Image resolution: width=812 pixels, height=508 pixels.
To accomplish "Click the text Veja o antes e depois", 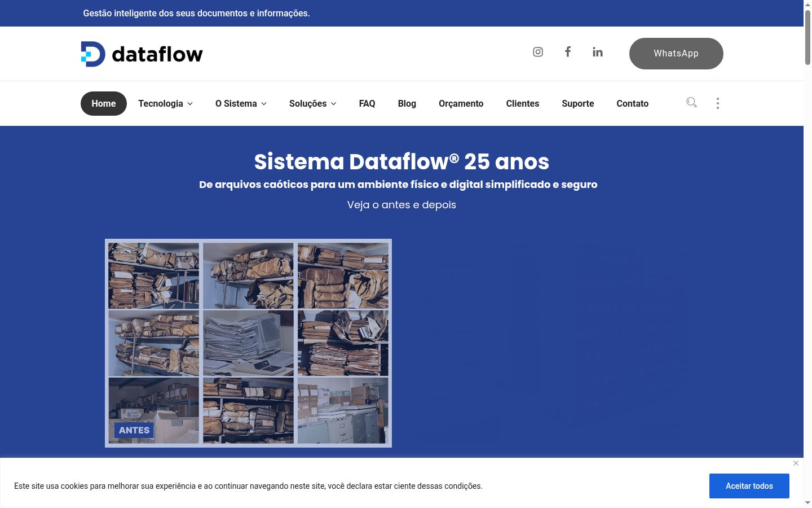I will (x=401, y=205).
